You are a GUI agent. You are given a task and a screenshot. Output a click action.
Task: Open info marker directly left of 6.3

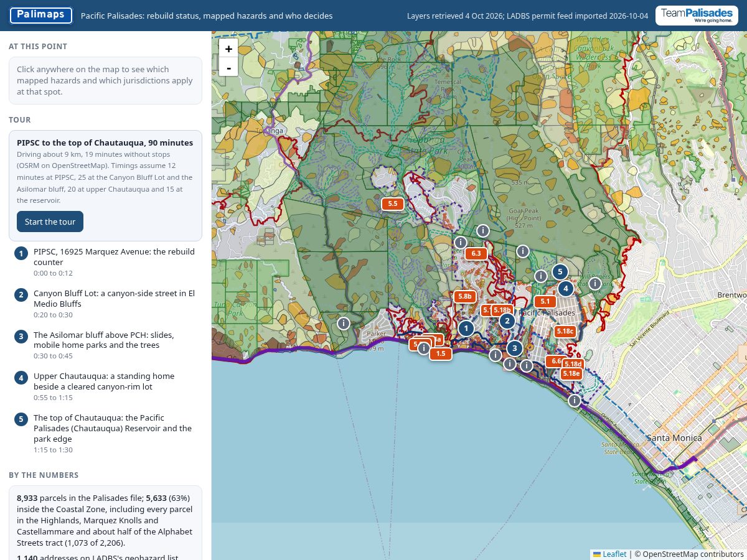(x=460, y=243)
